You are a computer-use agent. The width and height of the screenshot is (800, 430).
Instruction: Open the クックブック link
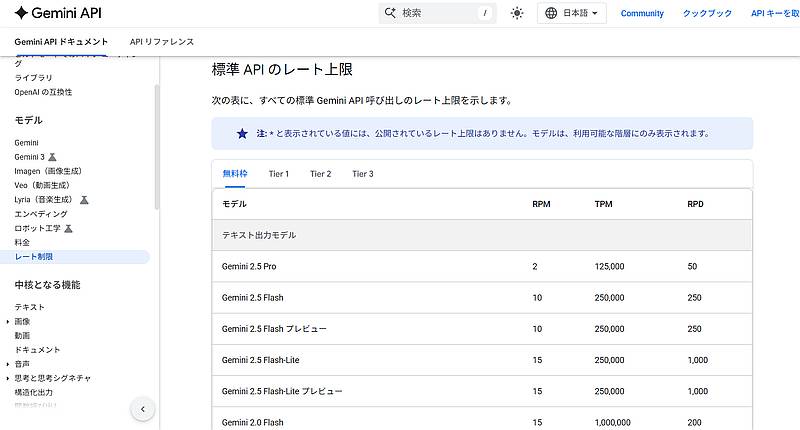click(707, 13)
